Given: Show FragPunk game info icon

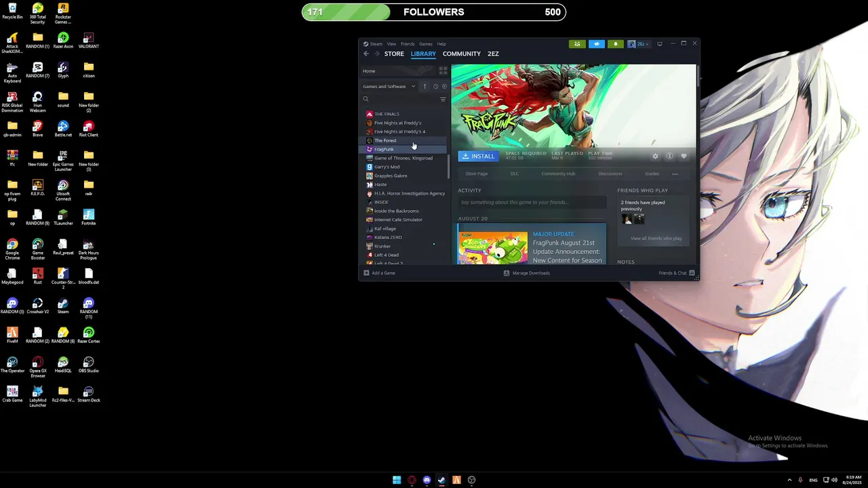Looking at the screenshot, I should tap(669, 156).
